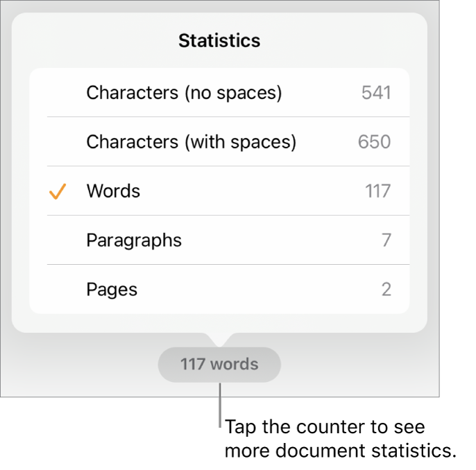
Task: Choose Characters (with spaces) option
Action: (x=191, y=142)
